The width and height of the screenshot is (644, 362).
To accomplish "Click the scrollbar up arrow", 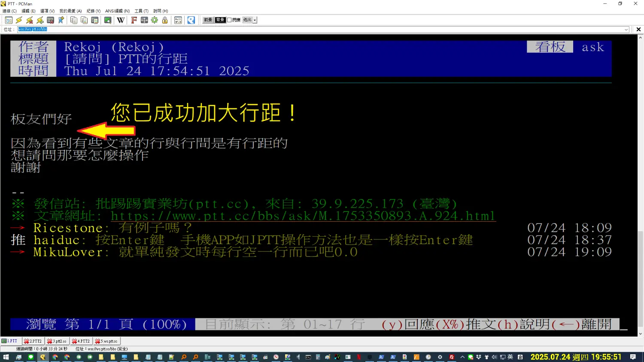I will pyautogui.click(x=641, y=38).
